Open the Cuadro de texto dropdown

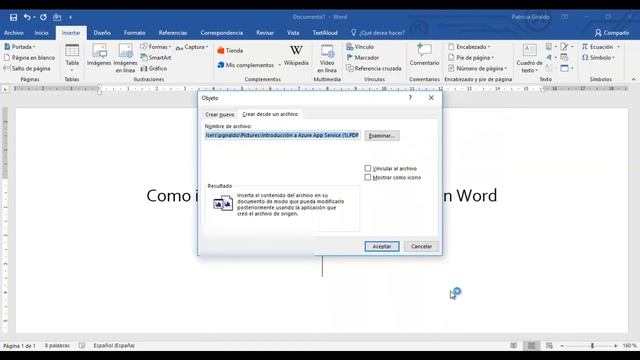tap(529, 58)
